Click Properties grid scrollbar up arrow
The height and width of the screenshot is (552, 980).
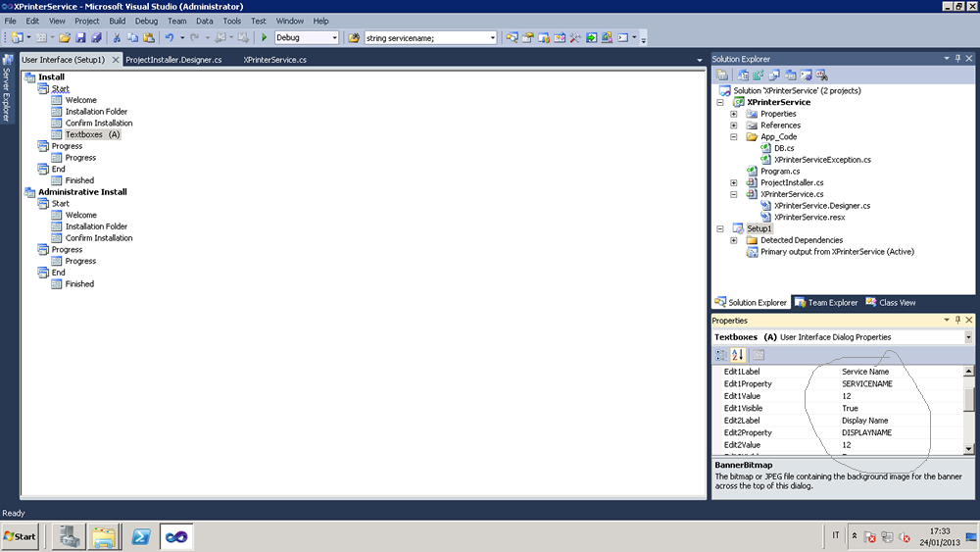(969, 372)
